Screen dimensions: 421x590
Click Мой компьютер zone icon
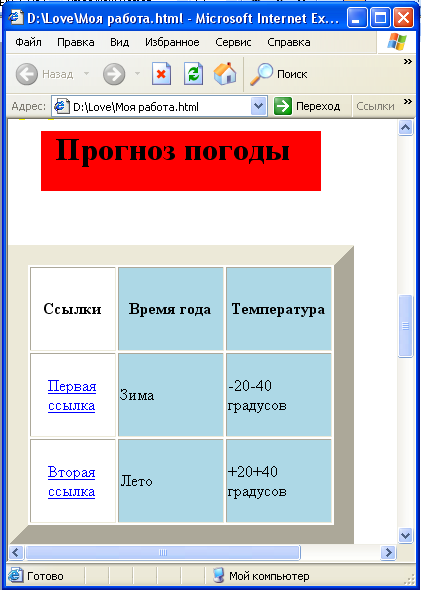[219, 575]
